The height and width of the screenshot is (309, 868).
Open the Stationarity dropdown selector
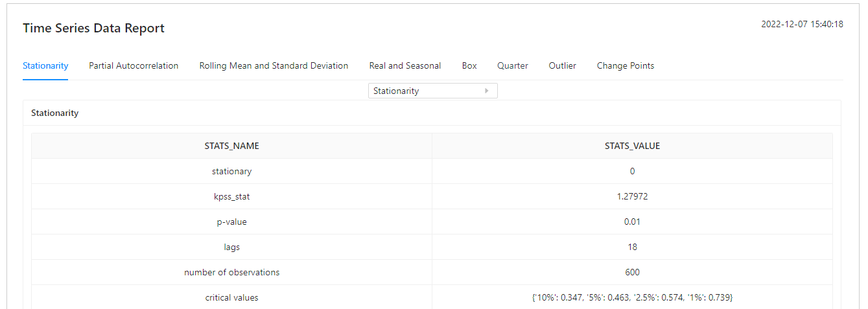point(432,91)
